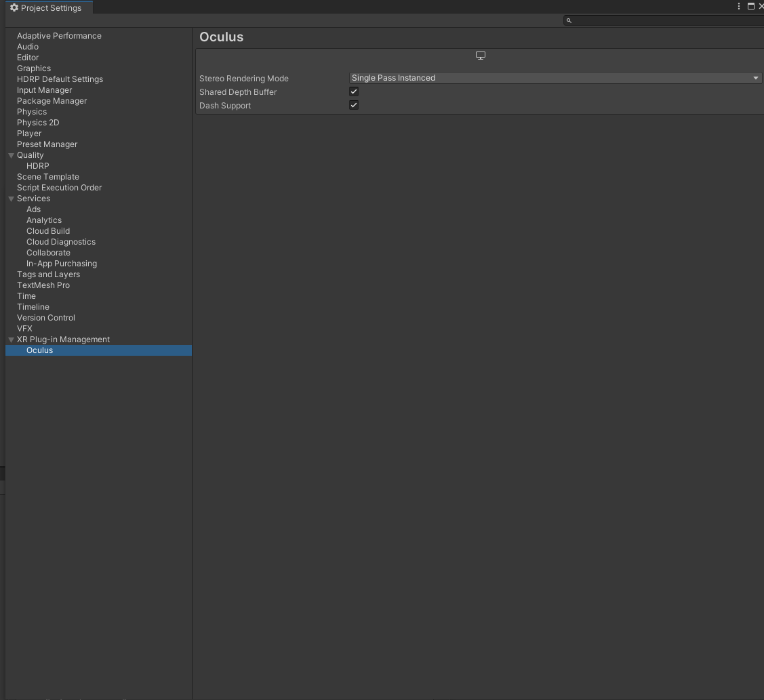Select the standalone desktop platform icon

481,55
